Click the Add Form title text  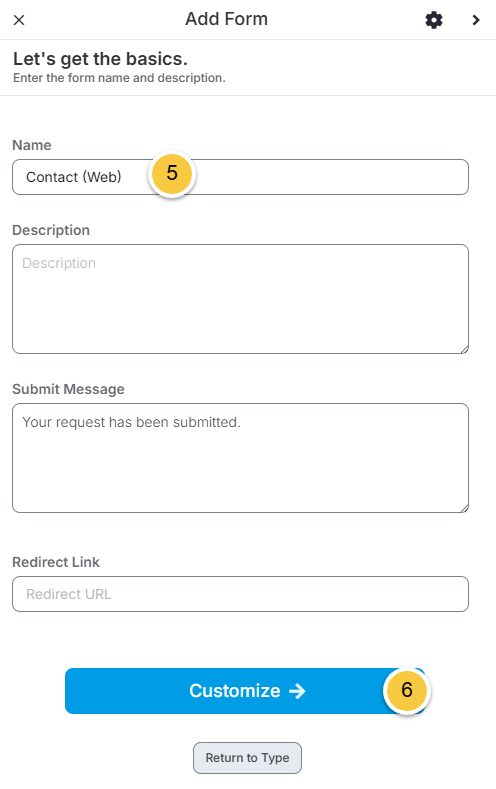coord(226,19)
